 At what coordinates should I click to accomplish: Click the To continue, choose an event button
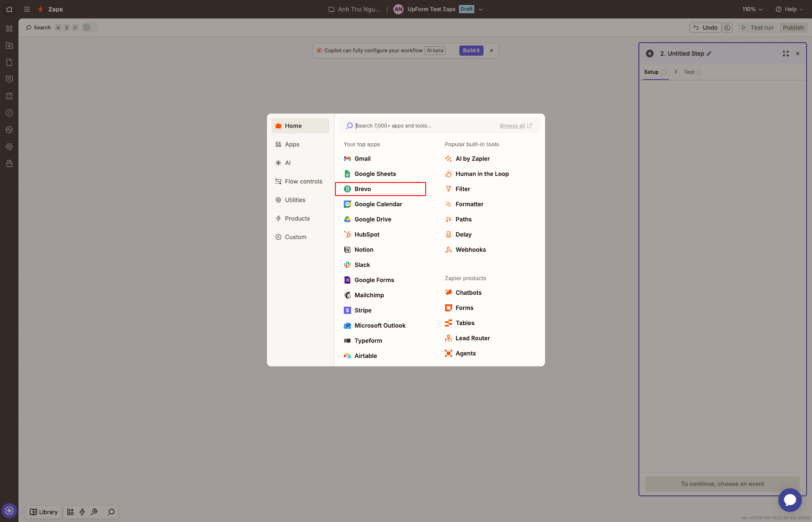coord(723,484)
